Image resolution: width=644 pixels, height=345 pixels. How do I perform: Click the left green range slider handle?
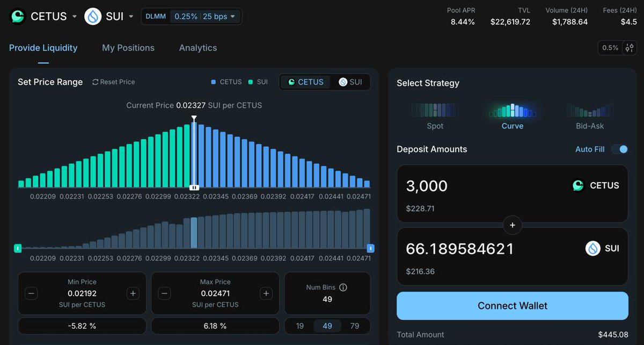[18, 248]
